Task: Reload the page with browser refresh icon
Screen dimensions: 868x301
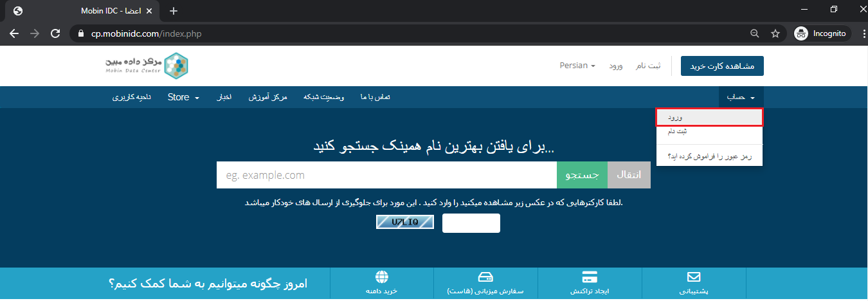Action: tap(55, 33)
